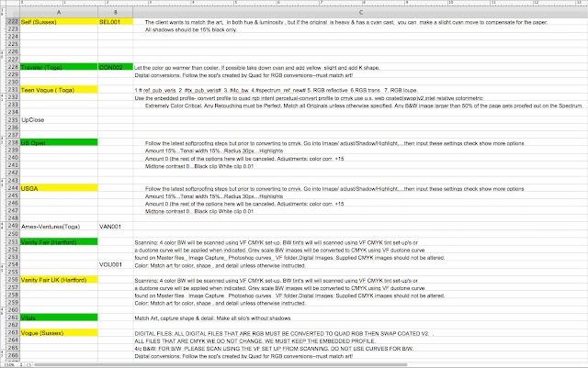
Task: Select the 'Teen Vogue ( Toga)' cell
Action: coord(59,90)
